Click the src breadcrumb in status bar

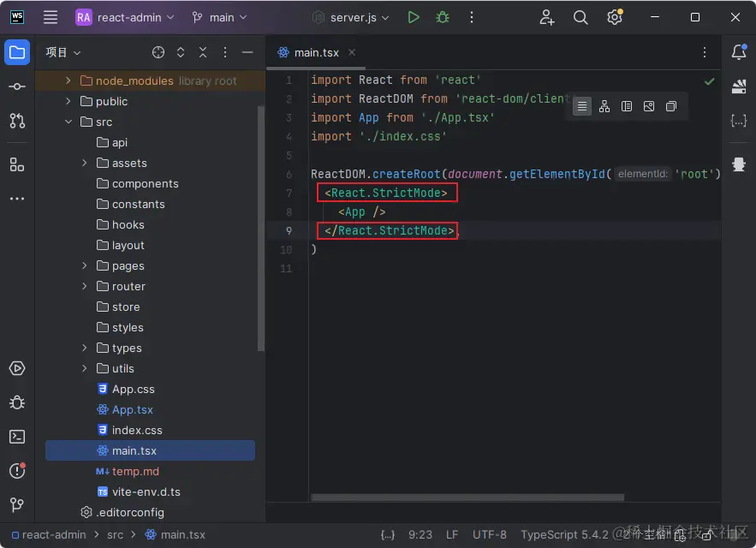pyautogui.click(x=116, y=535)
